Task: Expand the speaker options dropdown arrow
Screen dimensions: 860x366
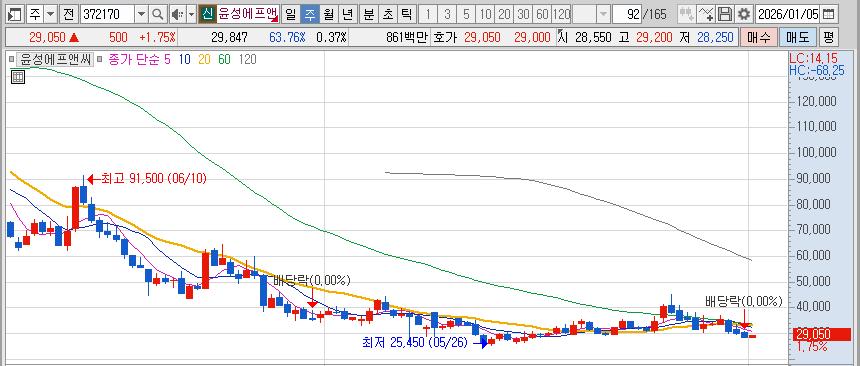Action: click(x=191, y=14)
